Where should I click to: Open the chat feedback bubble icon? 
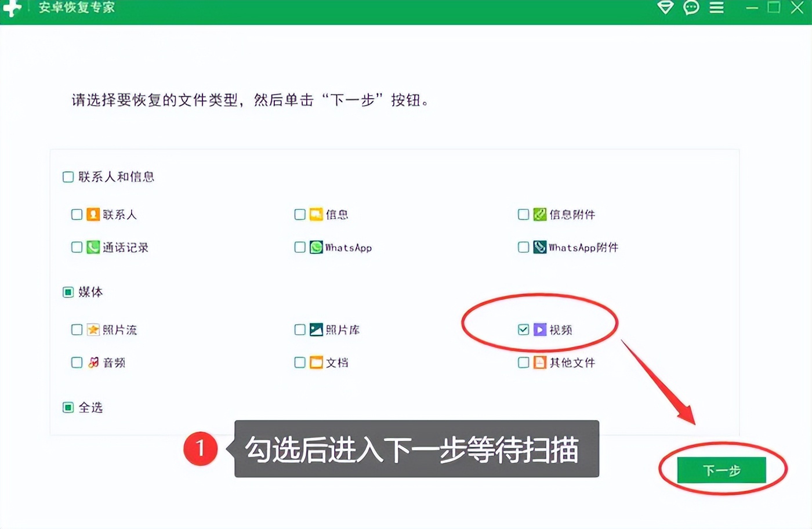pos(691,8)
